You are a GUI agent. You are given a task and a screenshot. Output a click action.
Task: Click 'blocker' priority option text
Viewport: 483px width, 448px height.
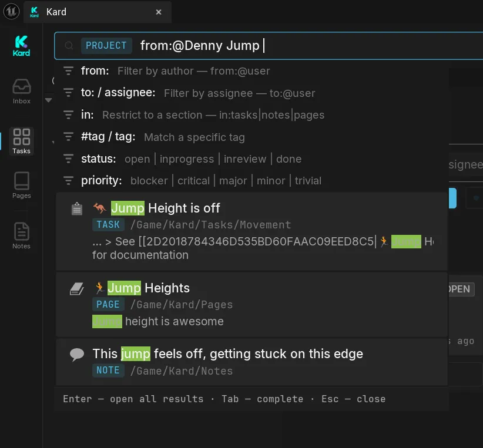149,181
